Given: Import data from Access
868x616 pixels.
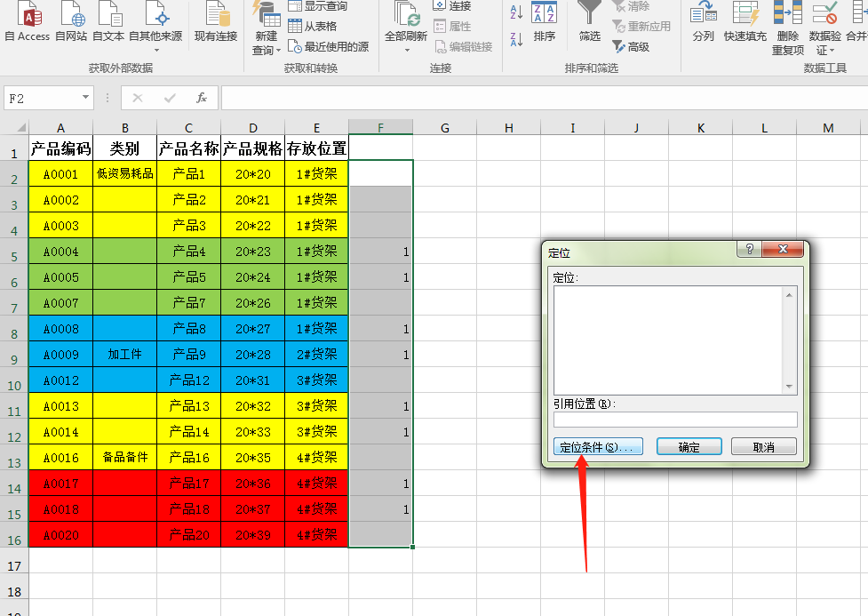Looking at the screenshot, I should (x=28, y=21).
